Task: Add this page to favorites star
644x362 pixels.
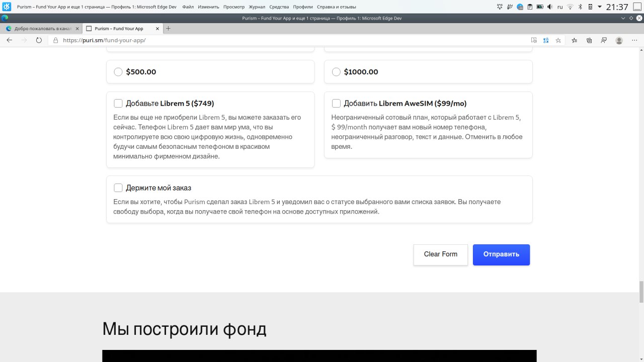Action: [x=558, y=40]
